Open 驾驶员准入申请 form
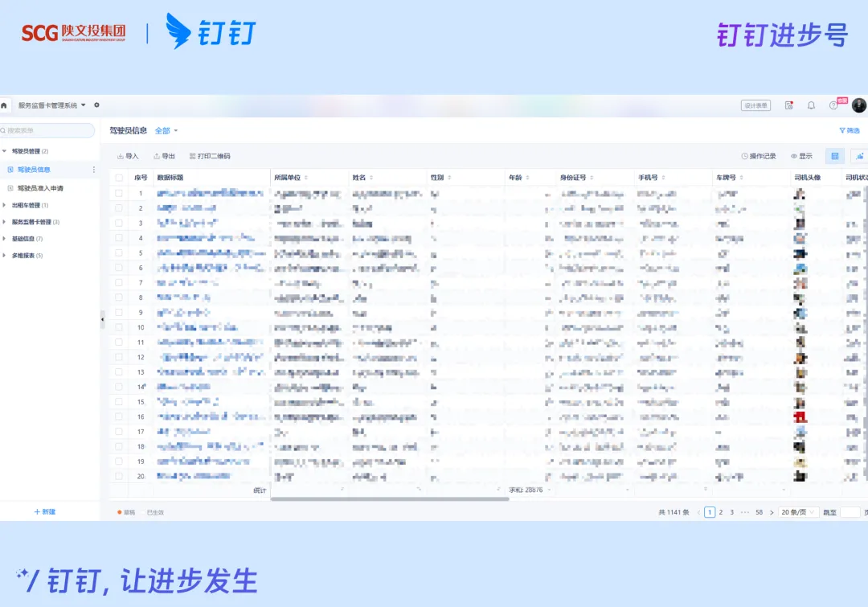The image size is (868, 607). pos(40,188)
